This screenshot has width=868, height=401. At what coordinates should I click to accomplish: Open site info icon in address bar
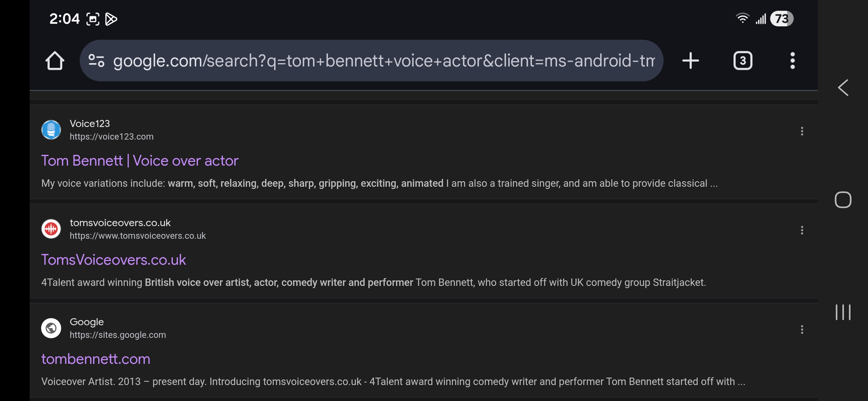[96, 61]
